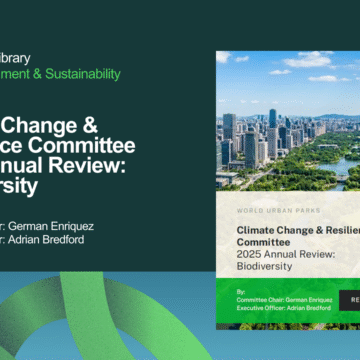Click the green 'ment & Sustainability' category text
This screenshot has height=360, width=360.
60,74
